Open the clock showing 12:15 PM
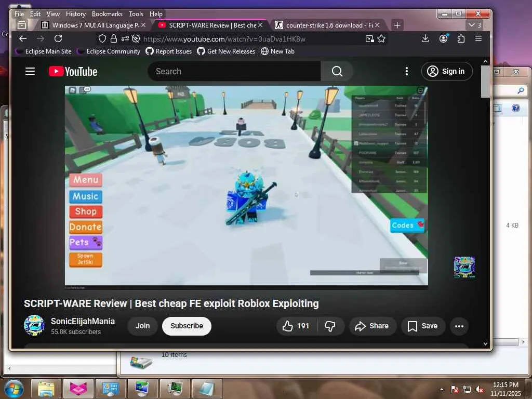 coord(506,389)
